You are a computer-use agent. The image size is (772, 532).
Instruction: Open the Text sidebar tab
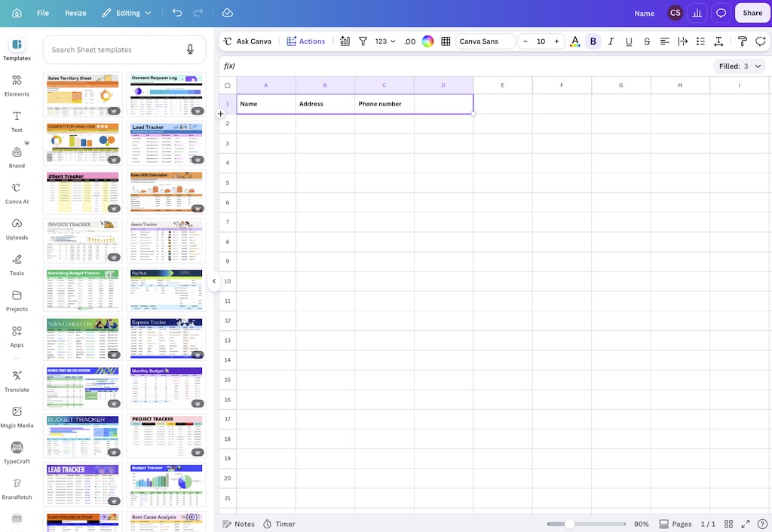(x=17, y=121)
